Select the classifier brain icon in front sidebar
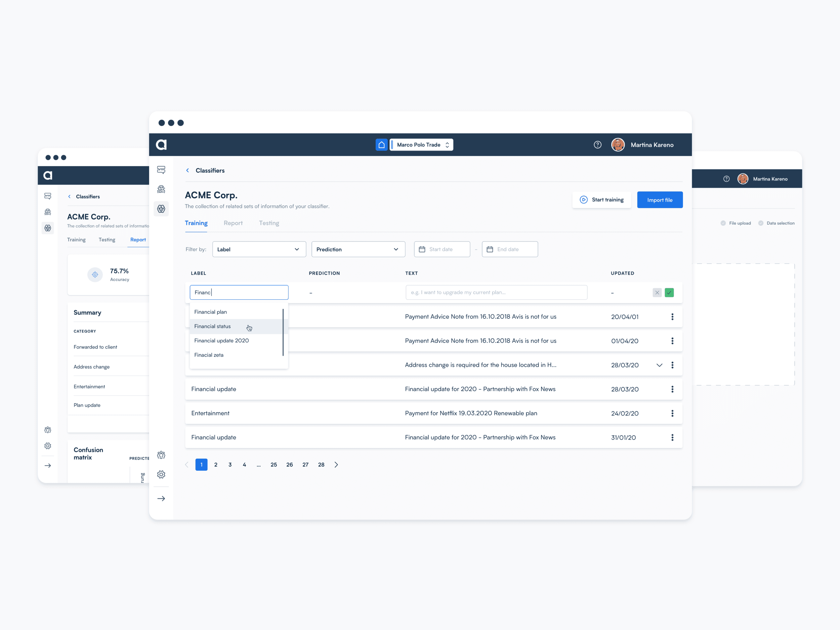840x630 pixels. pos(161,208)
